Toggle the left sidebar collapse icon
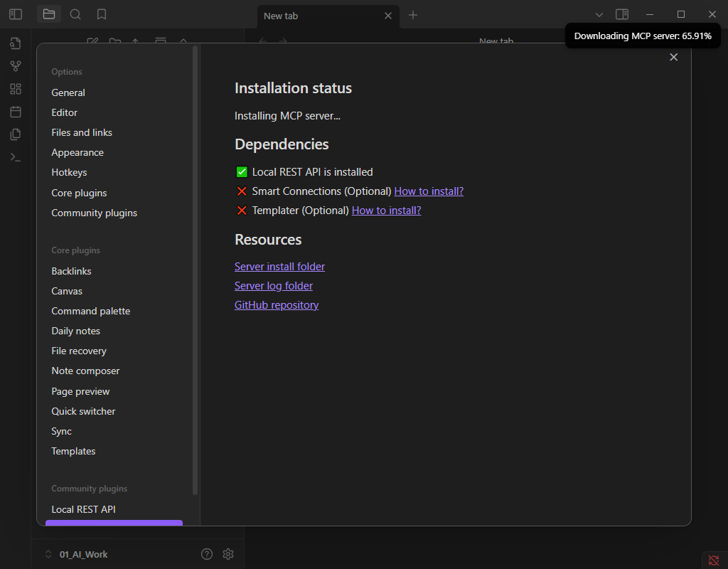 point(16,14)
